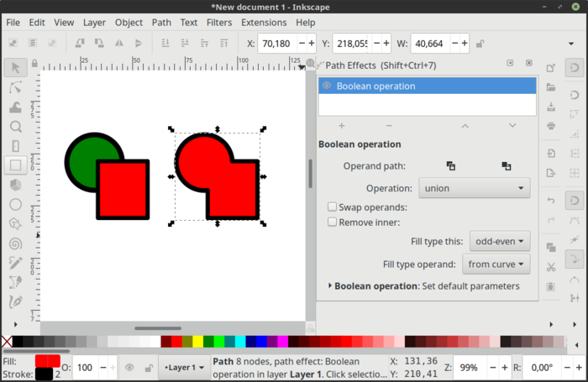Open the Operation union dropdown
Image resolution: width=588 pixels, height=382 pixels.
pos(474,188)
